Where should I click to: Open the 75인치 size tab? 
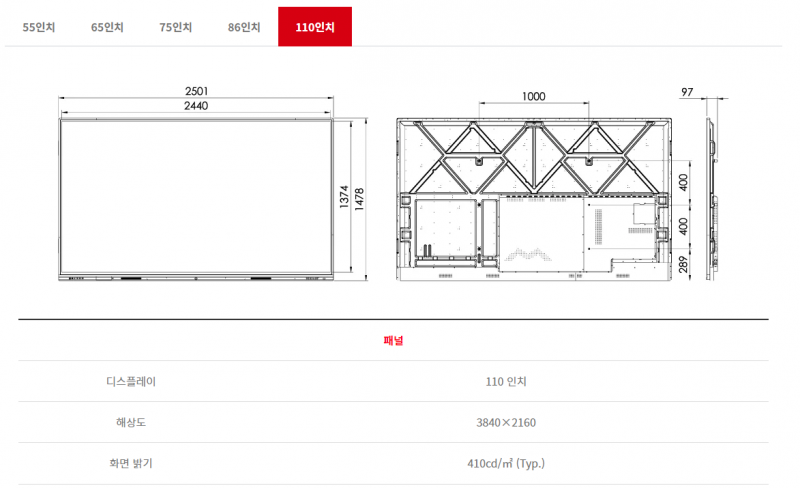[x=175, y=27]
